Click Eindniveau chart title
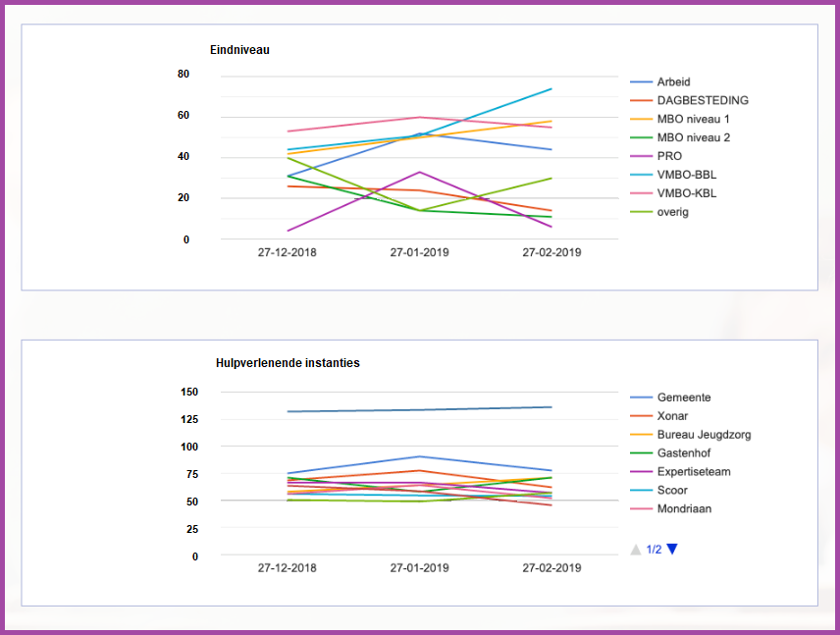The width and height of the screenshot is (840, 635). click(x=239, y=50)
